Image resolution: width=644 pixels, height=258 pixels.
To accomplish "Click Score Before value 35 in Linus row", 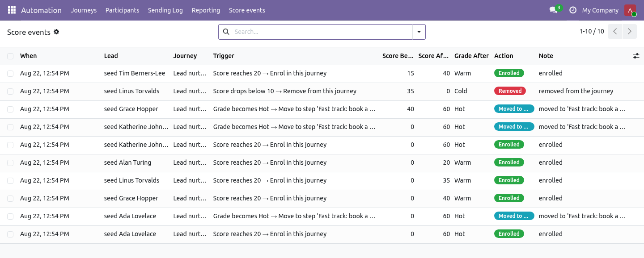I will coord(411,91).
